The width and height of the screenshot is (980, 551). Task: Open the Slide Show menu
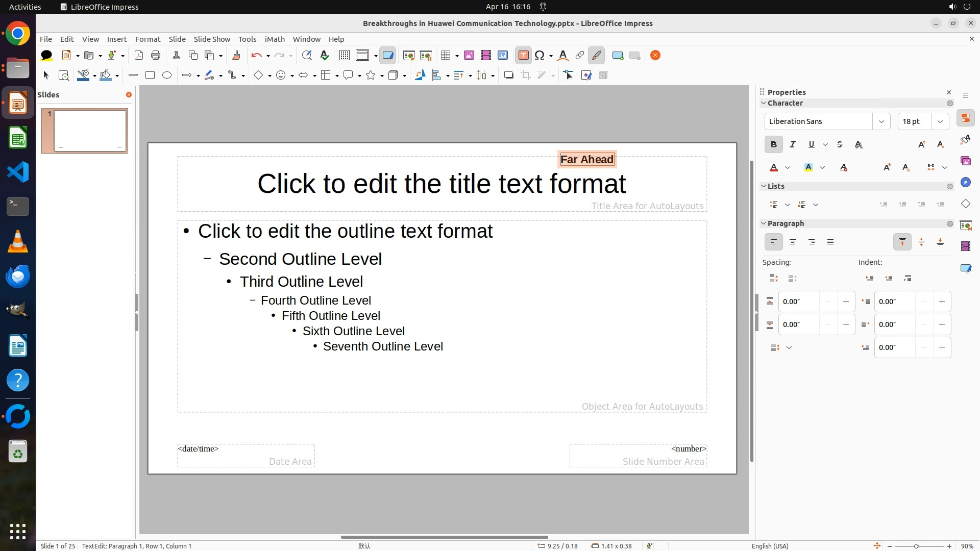(212, 39)
